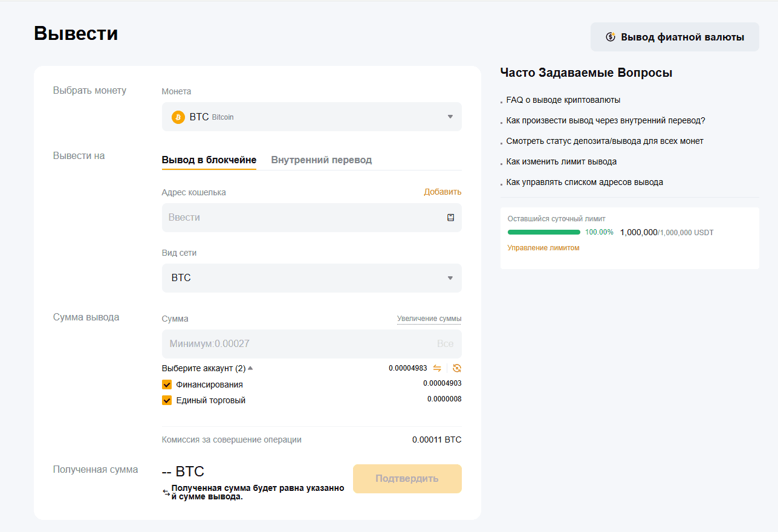Click the Часто Задаваемые Вопросы heading
778x532 pixels.
tap(586, 73)
